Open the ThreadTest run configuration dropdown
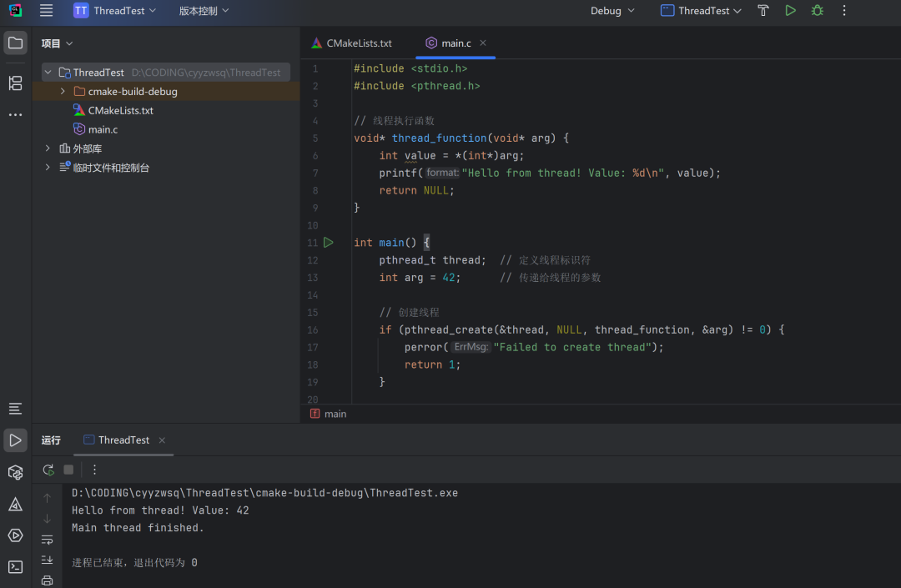901x588 pixels. (x=701, y=11)
